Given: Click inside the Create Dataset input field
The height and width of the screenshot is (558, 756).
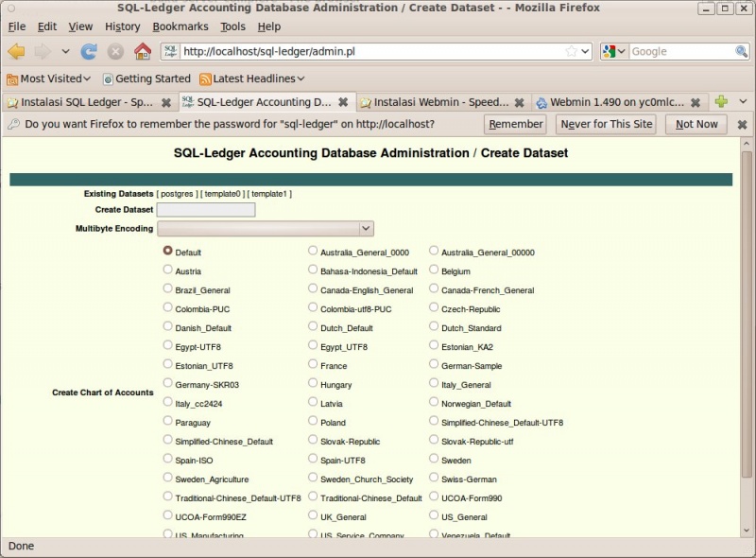Looking at the screenshot, I should pyautogui.click(x=205, y=209).
